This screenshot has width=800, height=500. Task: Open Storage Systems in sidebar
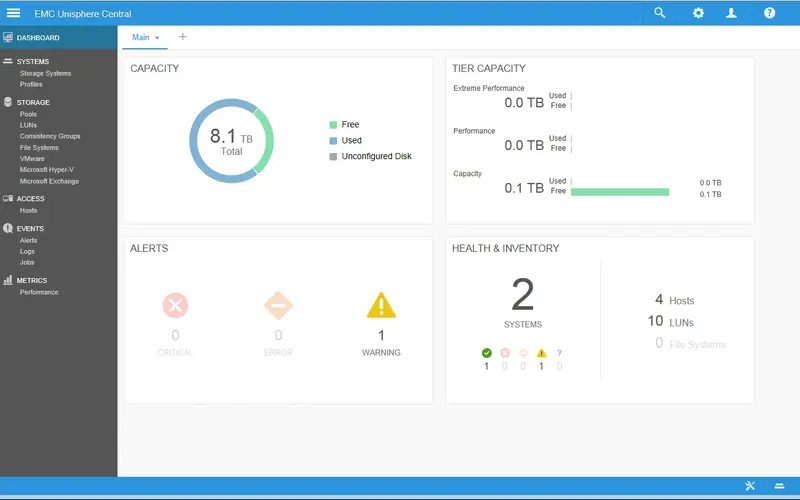[x=45, y=73]
